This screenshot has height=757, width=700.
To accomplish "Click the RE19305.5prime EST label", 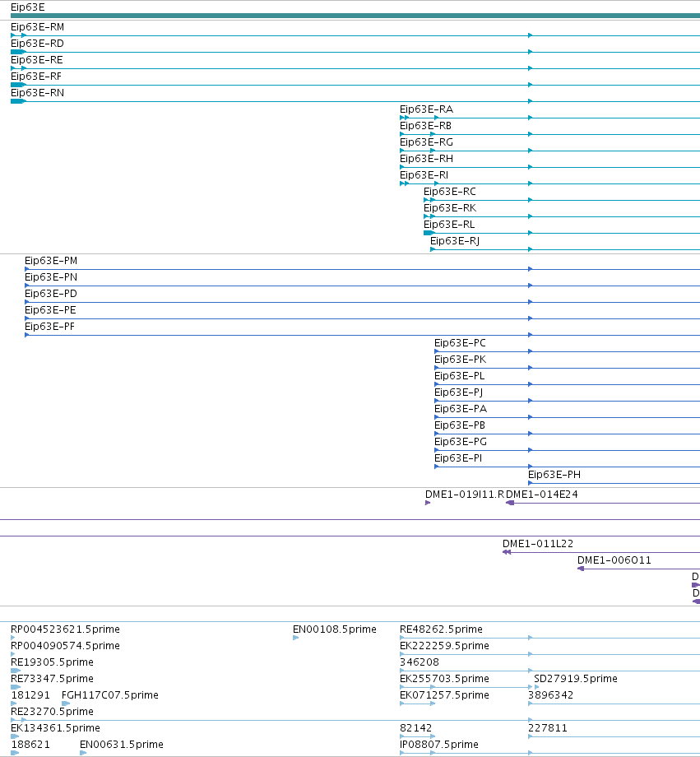I will point(52,662).
